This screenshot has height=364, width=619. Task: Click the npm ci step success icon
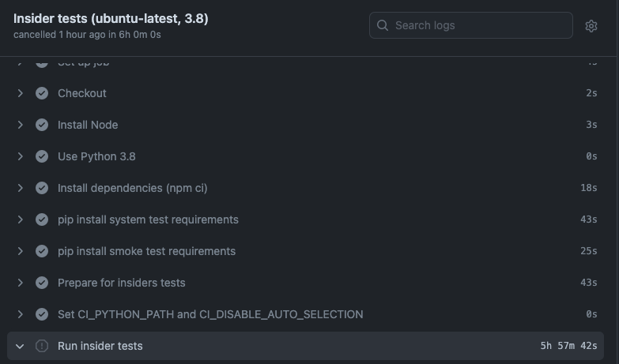(42, 188)
